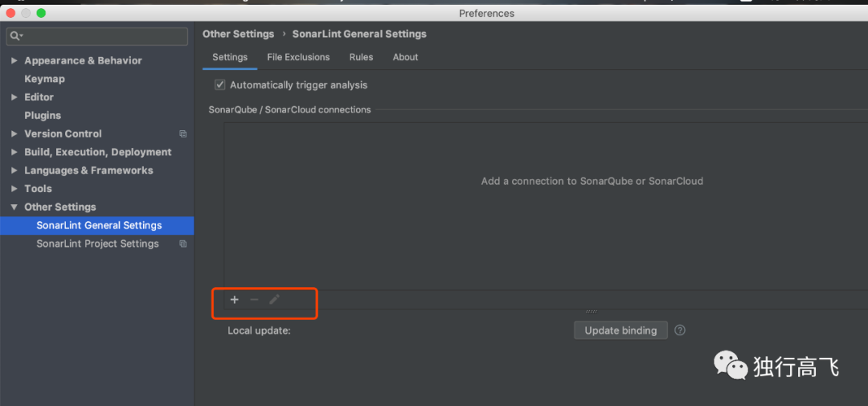
Task: Add a new SonarQube connection with plus icon
Action: 234,300
